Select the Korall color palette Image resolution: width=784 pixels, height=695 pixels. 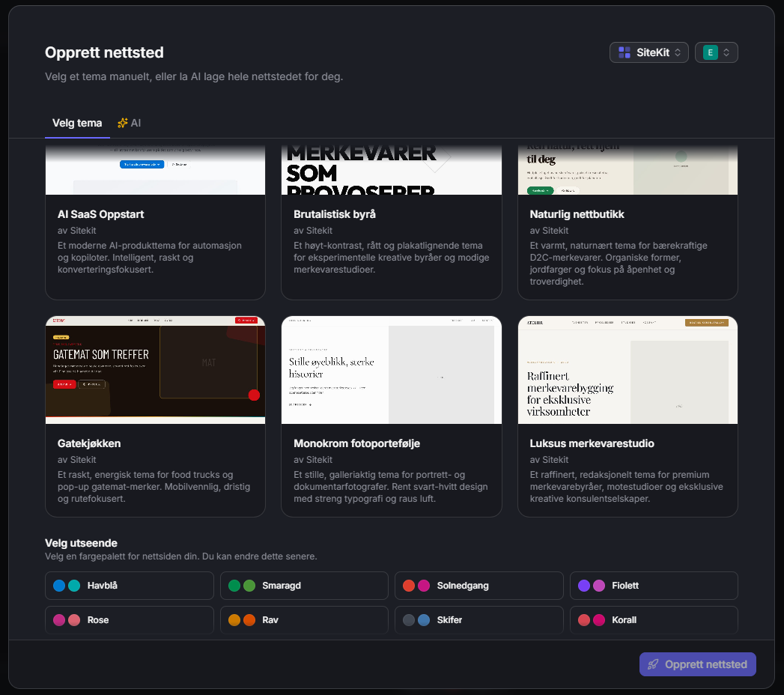(653, 620)
